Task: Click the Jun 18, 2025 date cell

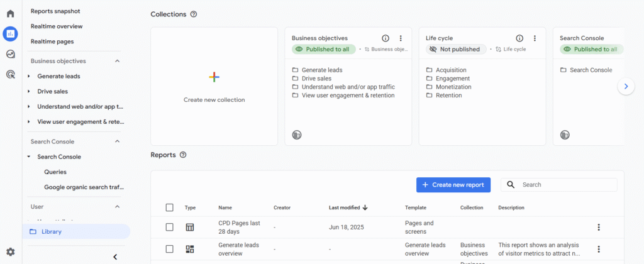Action: 347,227
